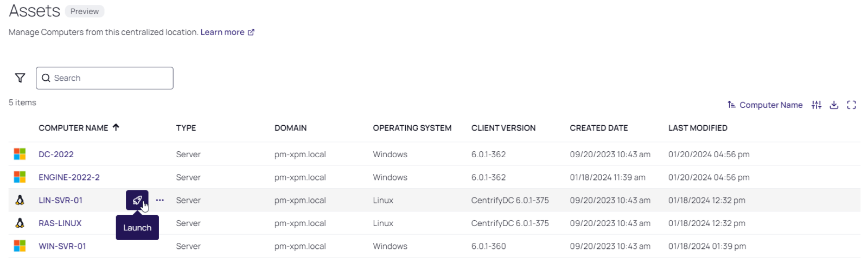Screen dimensions: 868x270
Task: Click the Windows icon beside WIN-SVR-01
Action: click(20, 246)
